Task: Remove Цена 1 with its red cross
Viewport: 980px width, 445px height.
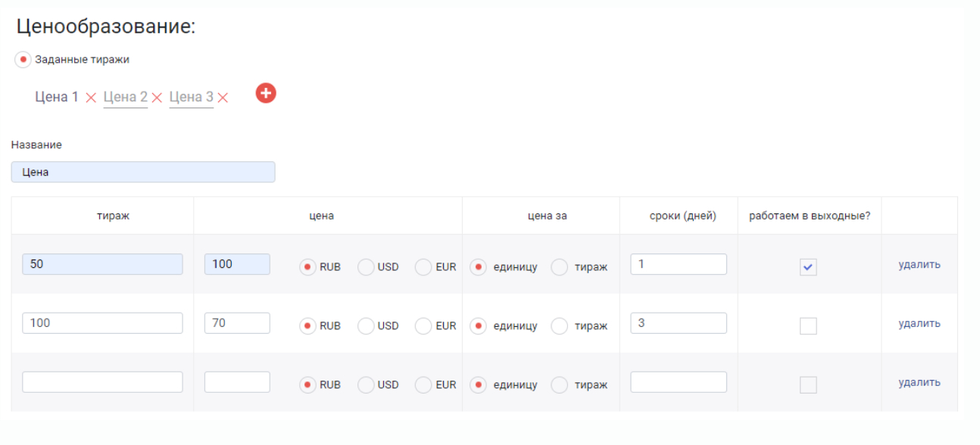Action: pos(91,98)
